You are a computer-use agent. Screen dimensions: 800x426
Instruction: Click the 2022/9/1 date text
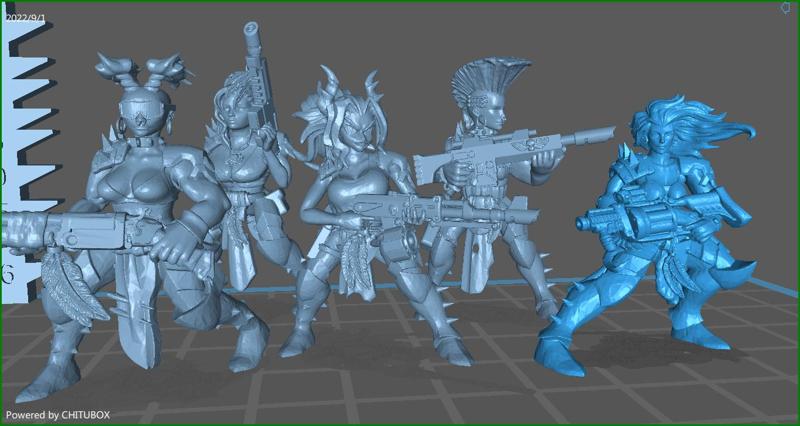click(x=26, y=18)
